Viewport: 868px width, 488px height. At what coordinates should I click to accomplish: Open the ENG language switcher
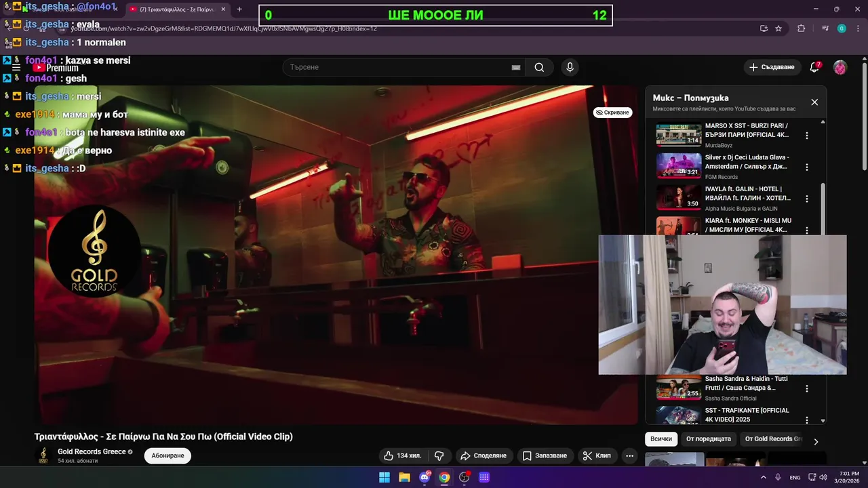pos(795,477)
